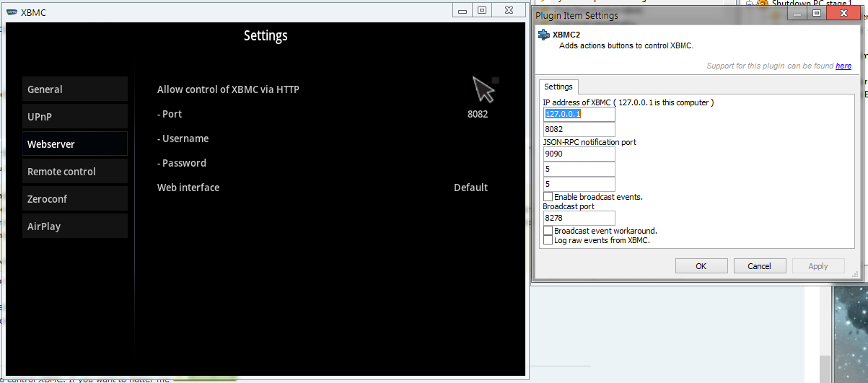Select the Port 8082 setting in XBMC
868x383 pixels.
point(323,114)
